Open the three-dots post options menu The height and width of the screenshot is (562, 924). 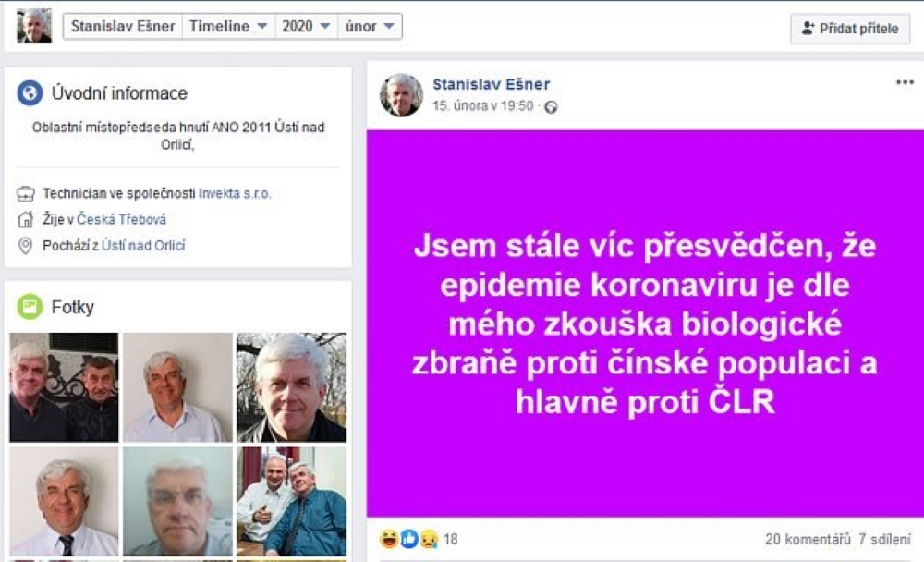point(905,82)
